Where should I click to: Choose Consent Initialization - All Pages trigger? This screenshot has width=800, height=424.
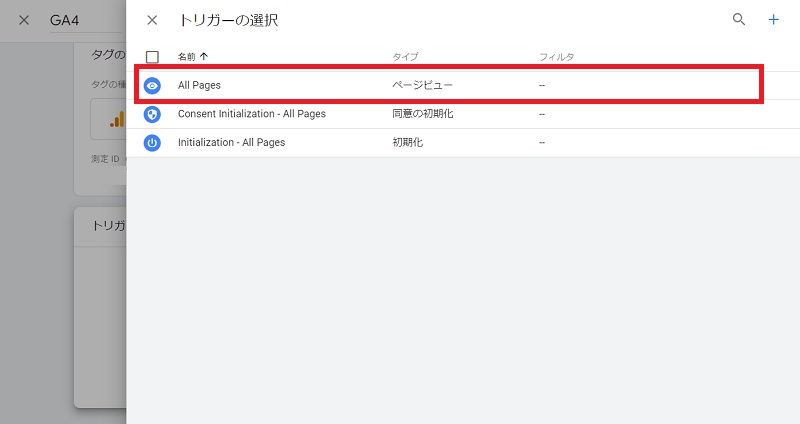click(252, 114)
